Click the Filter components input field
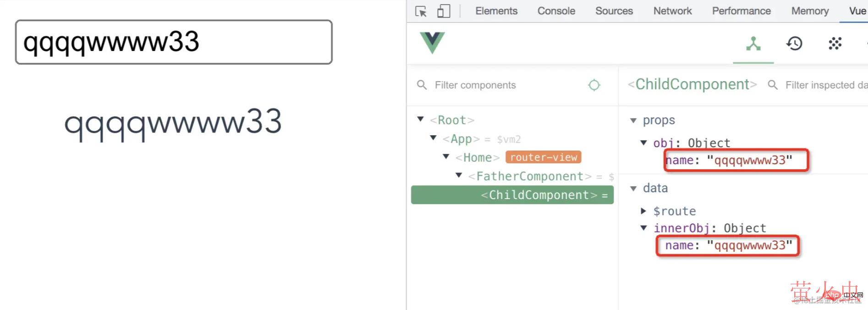 click(504, 85)
